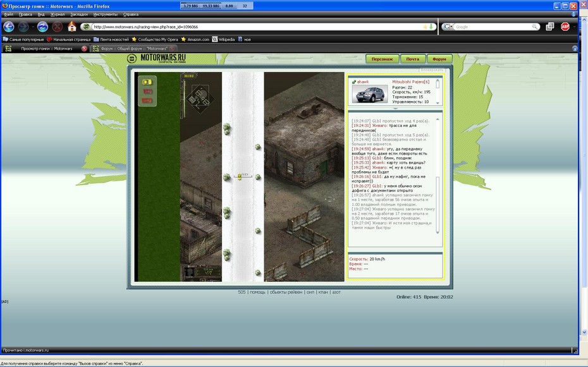This screenshot has height=367, width=588.
Task: Reload the page with the refresh button
Action: (42, 27)
